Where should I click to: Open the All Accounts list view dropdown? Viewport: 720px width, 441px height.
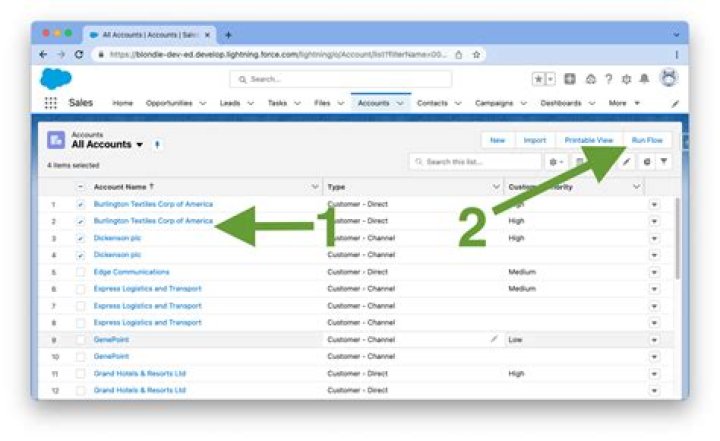pyautogui.click(x=140, y=145)
